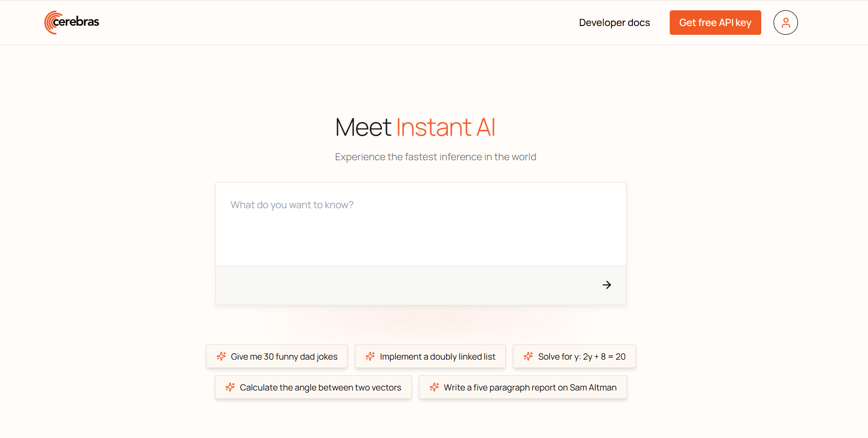Click 'Experience the fastest inference in the world' text
This screenshot has height=438, width=868.
point(435,157)
